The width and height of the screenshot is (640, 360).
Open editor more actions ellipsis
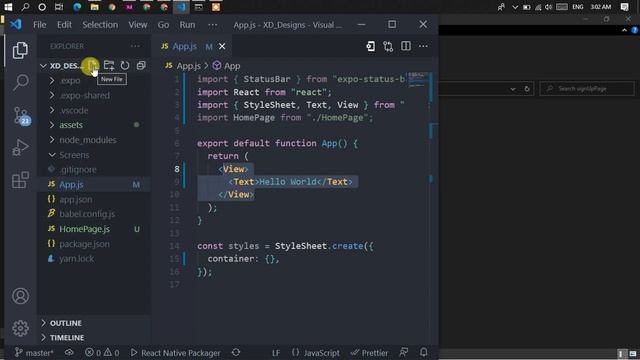click(423, 46)
